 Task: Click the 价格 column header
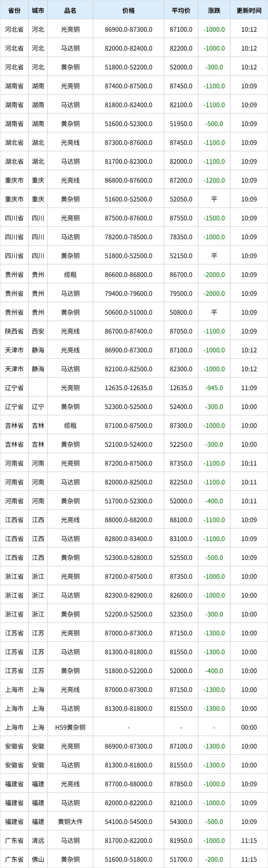coord(128,10)
